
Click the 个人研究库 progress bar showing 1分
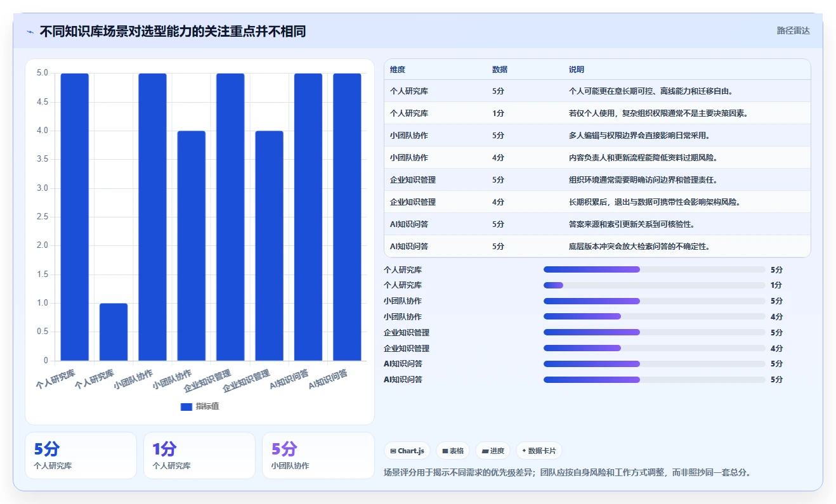coord(655,285)
